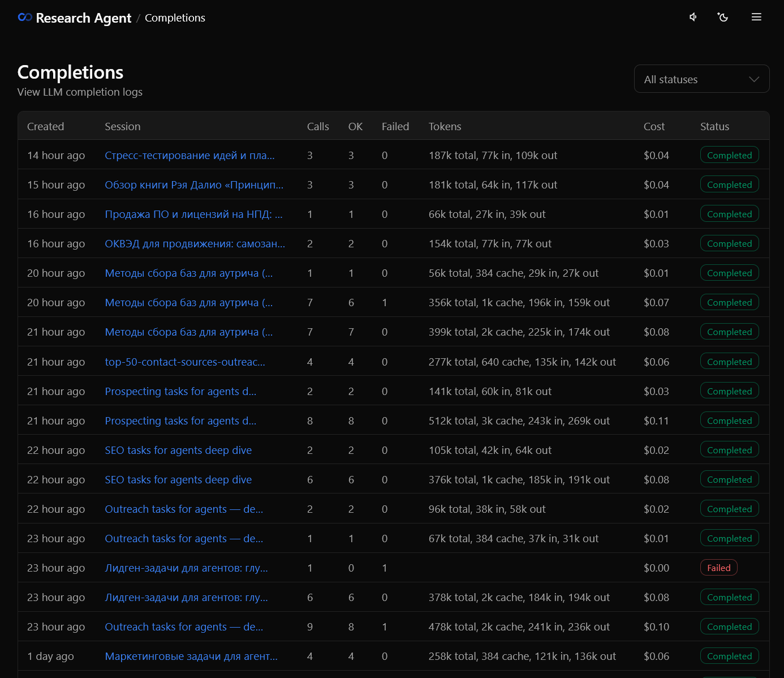Select '277k total, 640 cache' tokens cell
784x678 pixels.
[522, 362]
